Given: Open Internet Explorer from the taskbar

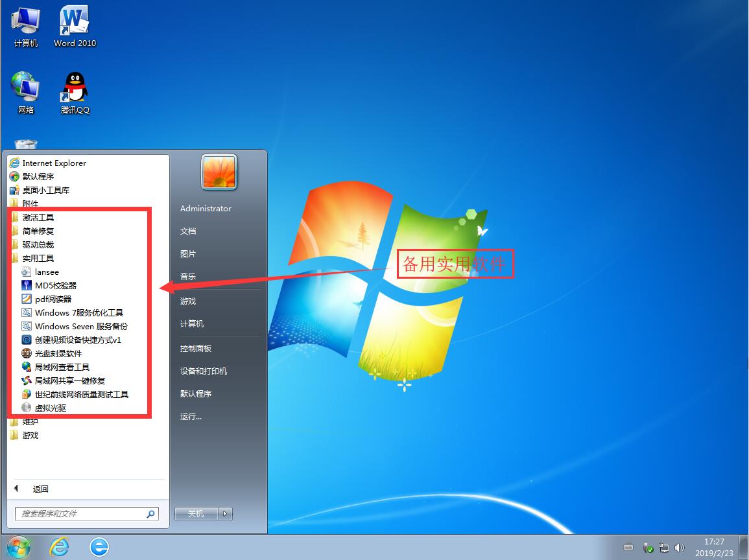Looking at the screenshot, I should click(59, 547).
